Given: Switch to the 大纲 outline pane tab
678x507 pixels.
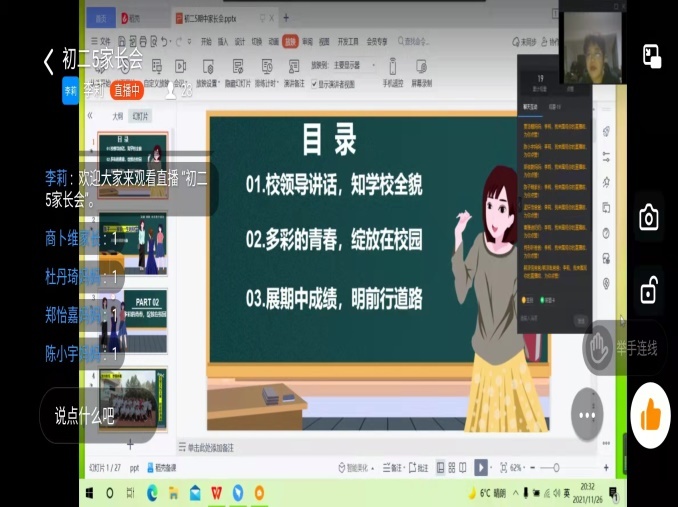Looking at the screenshot, I should tap(118, 116).
